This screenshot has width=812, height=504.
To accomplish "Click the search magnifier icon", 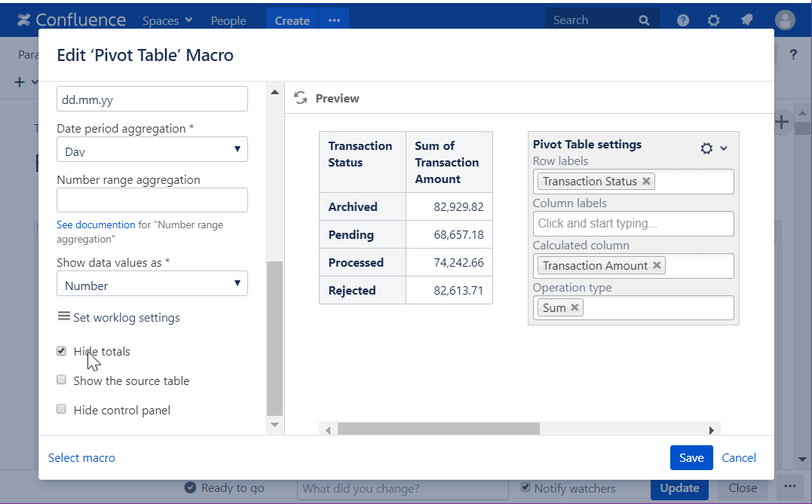I will tap(645, 20).
